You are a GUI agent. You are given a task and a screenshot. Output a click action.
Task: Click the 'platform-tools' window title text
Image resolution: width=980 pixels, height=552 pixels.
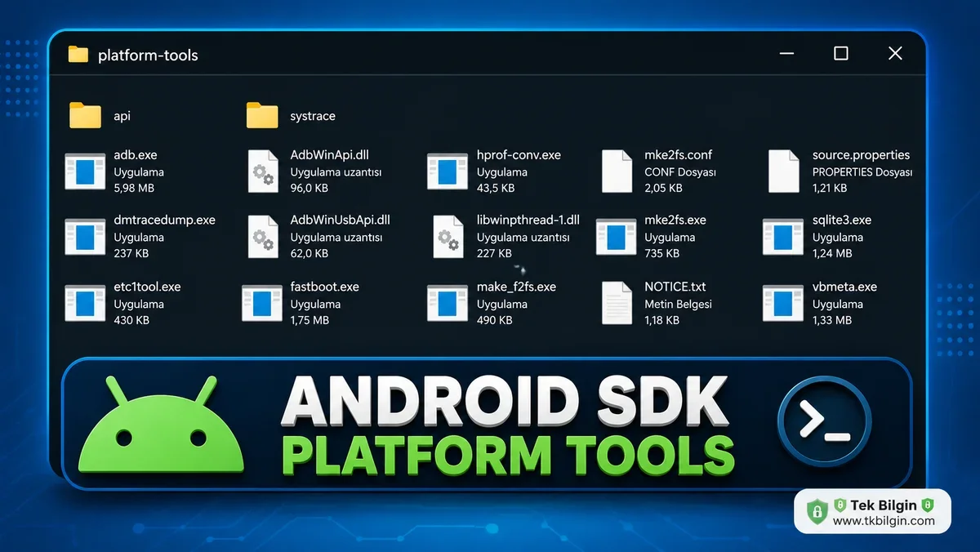tap(148, 56)
